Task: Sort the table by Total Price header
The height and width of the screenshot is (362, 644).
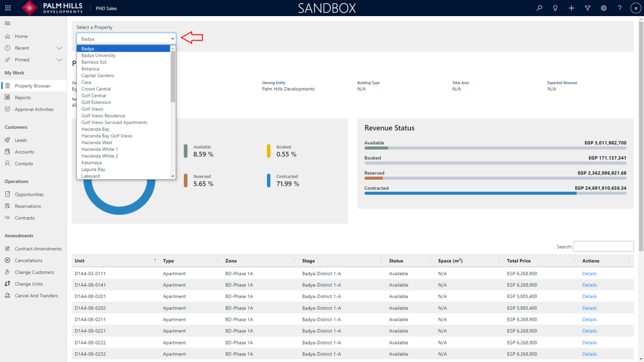Action: pyautogui.click(x=541, y=261)
